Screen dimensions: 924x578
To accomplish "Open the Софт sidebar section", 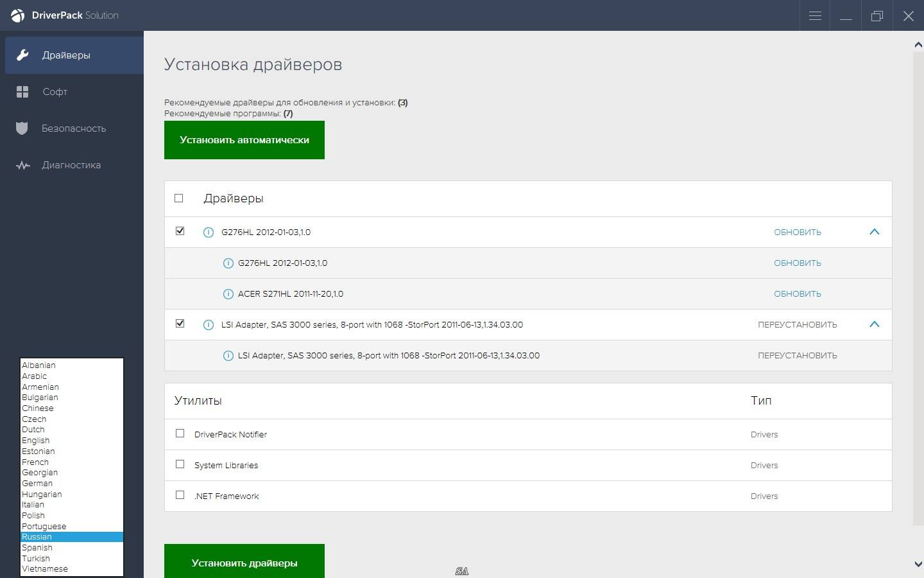I will (x=72, y=92).
